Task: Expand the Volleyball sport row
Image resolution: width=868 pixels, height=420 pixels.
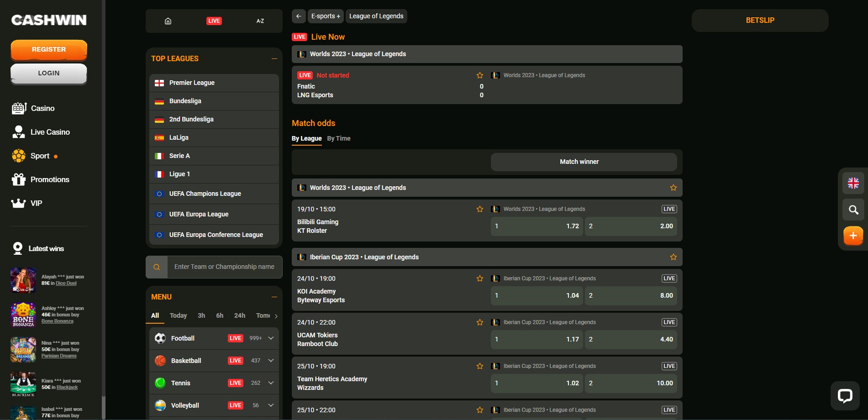Action: pos(271,405)
